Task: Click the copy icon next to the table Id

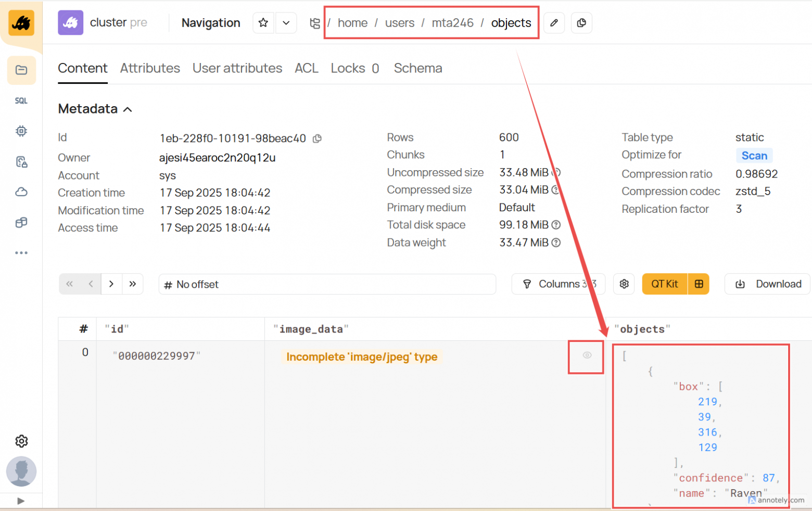Action: [317, 138]
